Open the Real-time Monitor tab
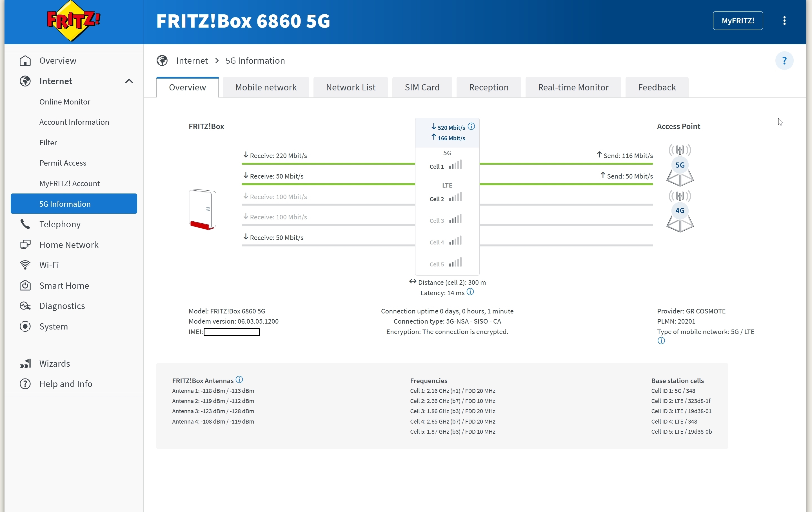The width and height of the screenshot is (812, 512). tap(573, 87)
